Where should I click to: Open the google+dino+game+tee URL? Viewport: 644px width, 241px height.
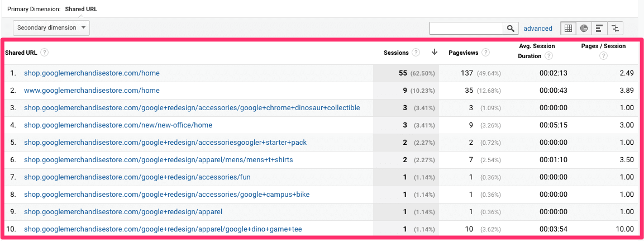164,229
